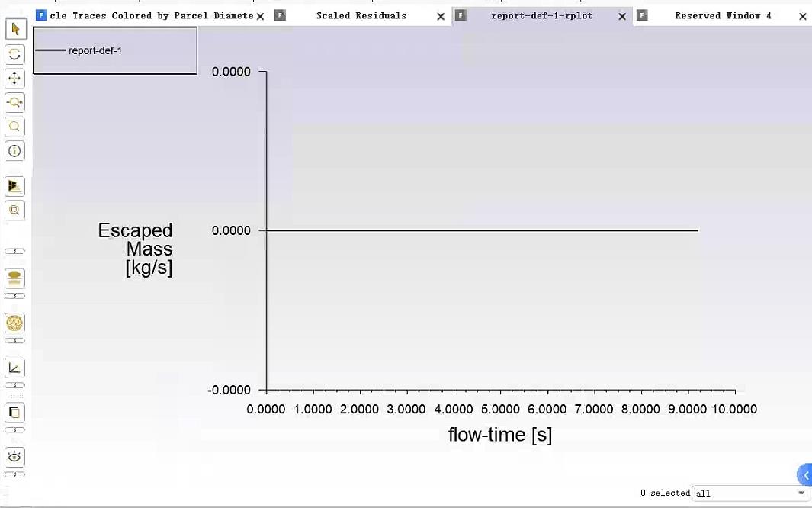Click the axis triad icon

click(14, 368)
